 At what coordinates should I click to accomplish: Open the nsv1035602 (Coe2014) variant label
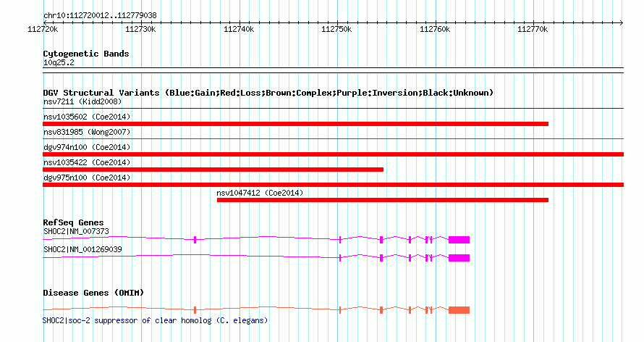[x=87, y=117]
